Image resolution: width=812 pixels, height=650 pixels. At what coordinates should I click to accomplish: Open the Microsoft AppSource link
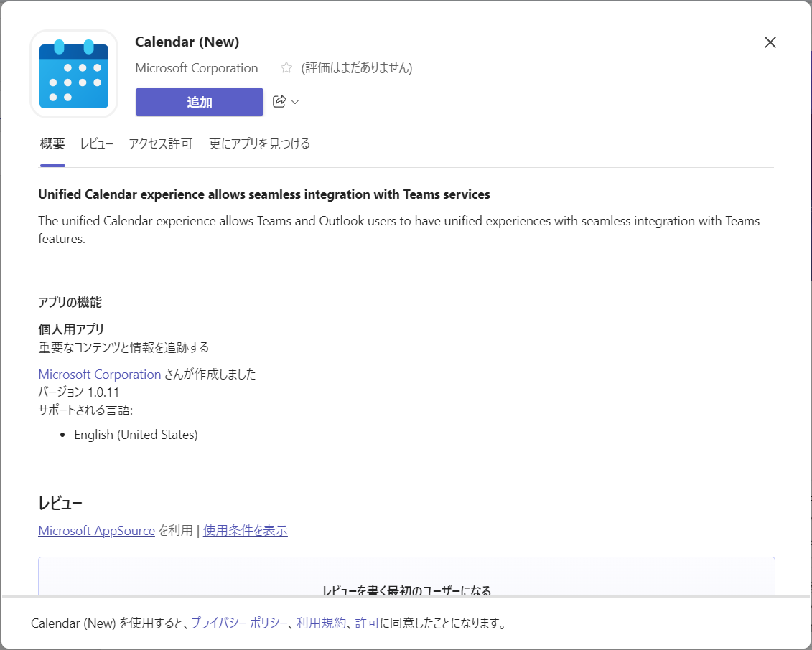[96, 530]
